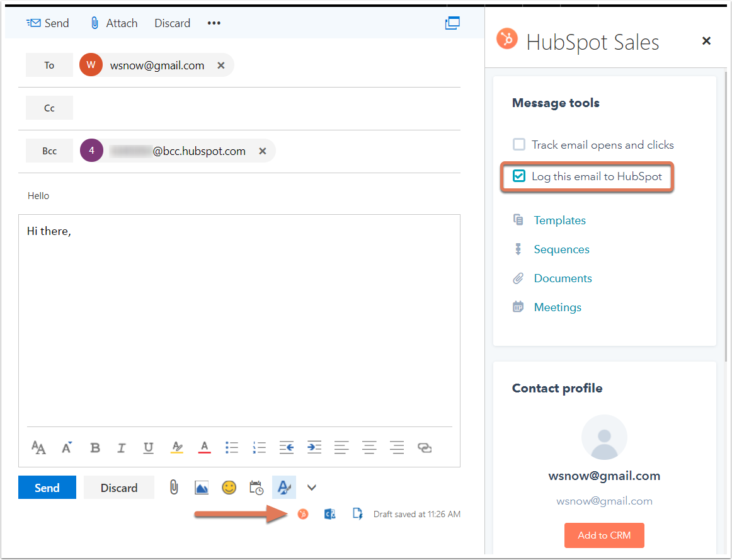Click Send in the top toolbar

(48, 23)
